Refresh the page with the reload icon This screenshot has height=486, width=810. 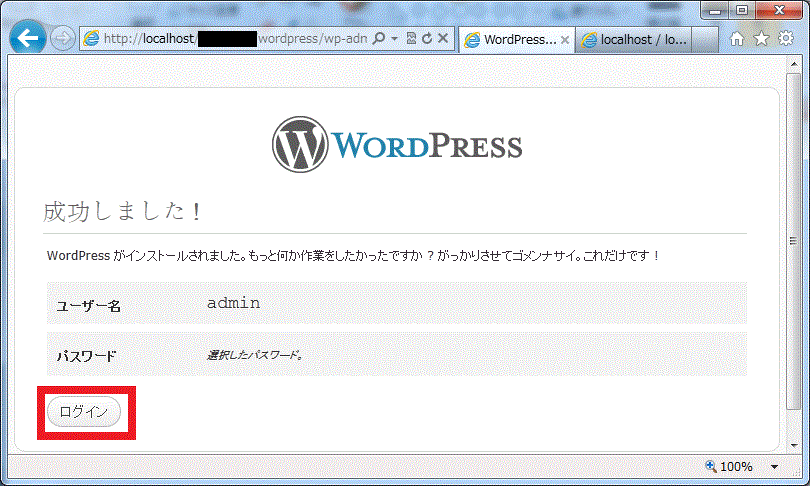427,39
